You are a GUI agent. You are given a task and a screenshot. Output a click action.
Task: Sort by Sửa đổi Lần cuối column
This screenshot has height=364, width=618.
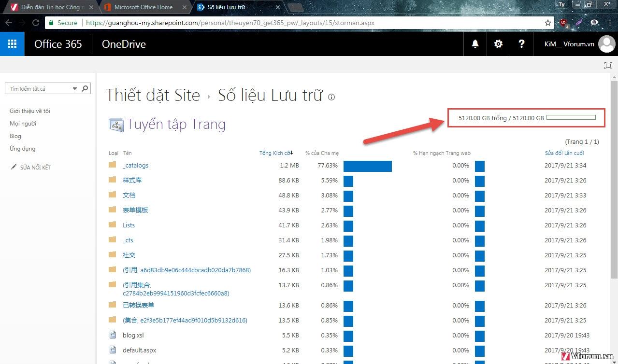(564, 153)
